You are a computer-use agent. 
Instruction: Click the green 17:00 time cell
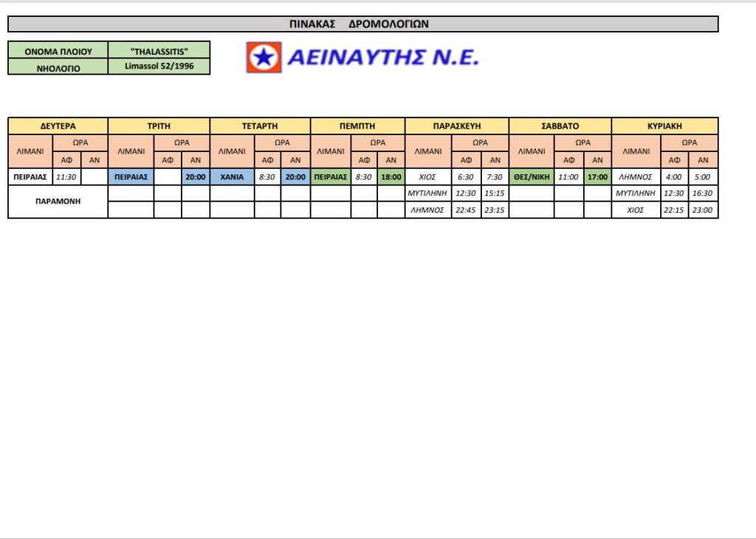(597, 177)
